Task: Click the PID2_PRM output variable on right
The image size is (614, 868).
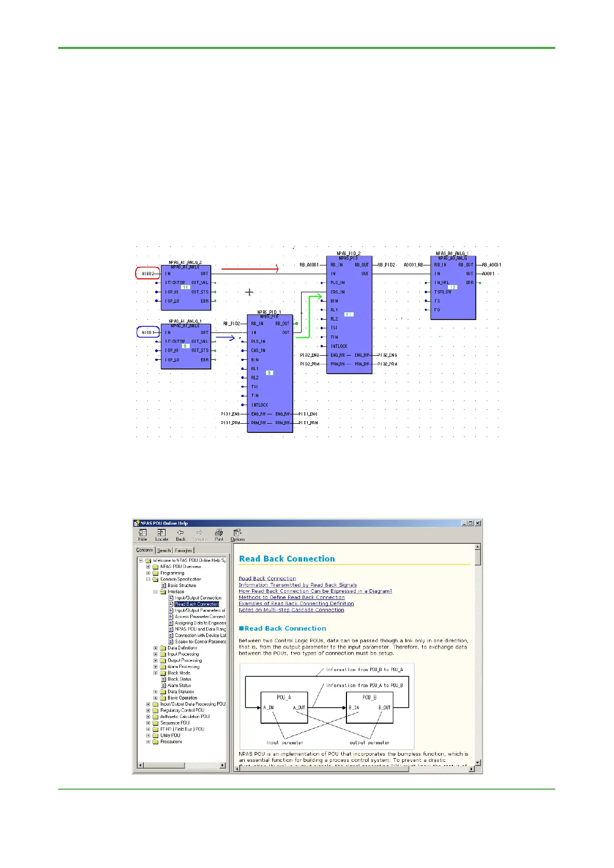Action: pos(387,364)
